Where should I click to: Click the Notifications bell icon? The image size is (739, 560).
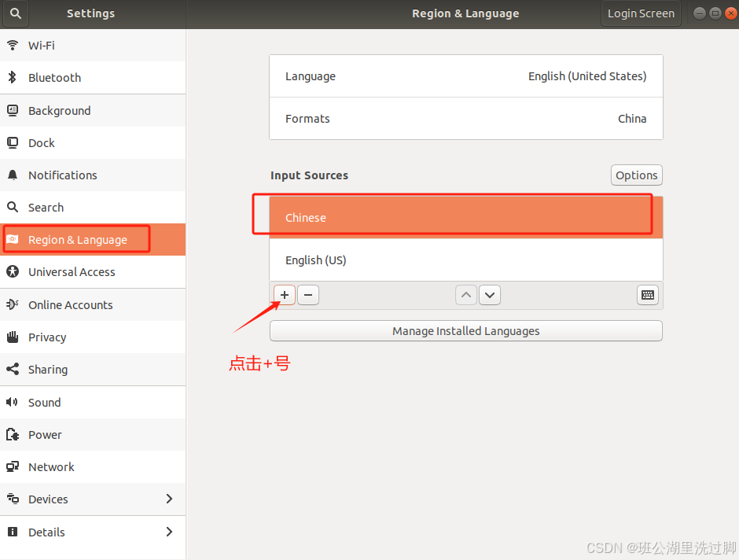point(13,175)
